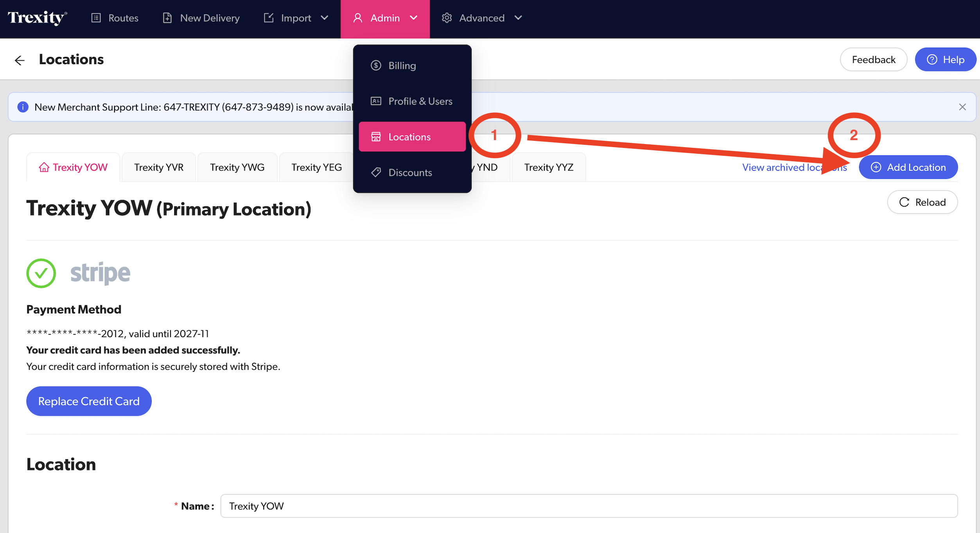Select Billing from Admin menu
Screen dimensions: 980x533
point(412,65)
